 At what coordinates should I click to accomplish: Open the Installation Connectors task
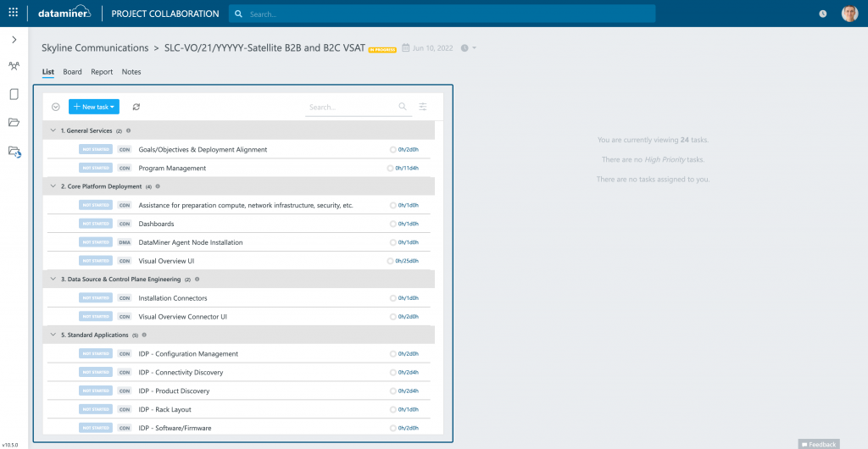pos(173,298)
